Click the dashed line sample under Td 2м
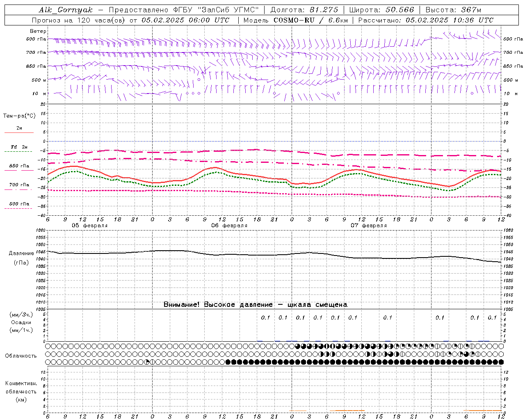This screenshot has width=525, height=420. click(x=18, y=152)
